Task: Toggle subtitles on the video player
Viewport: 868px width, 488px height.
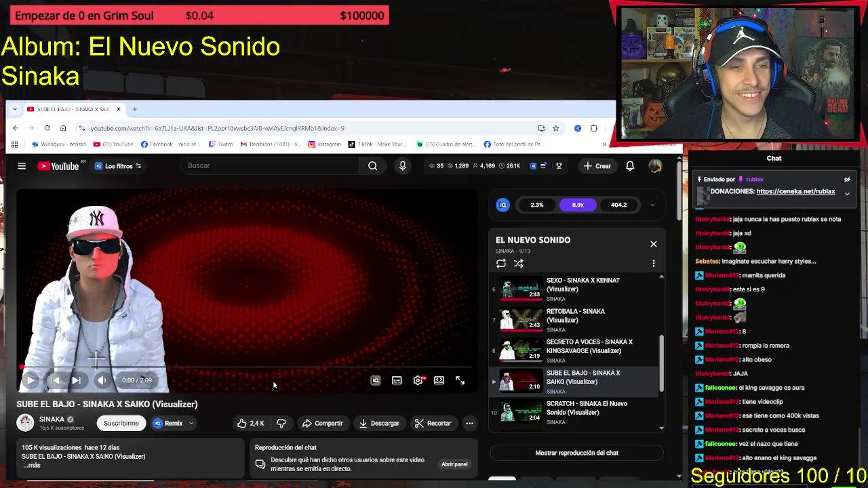Action: (397, 380)
